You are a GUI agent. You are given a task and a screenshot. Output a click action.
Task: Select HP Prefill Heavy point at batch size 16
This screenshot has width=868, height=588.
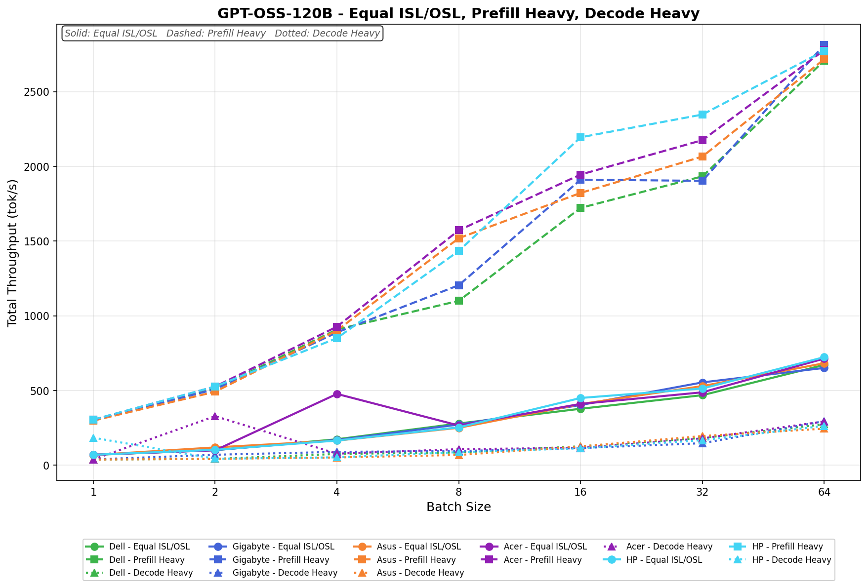[x=580, y=137]
